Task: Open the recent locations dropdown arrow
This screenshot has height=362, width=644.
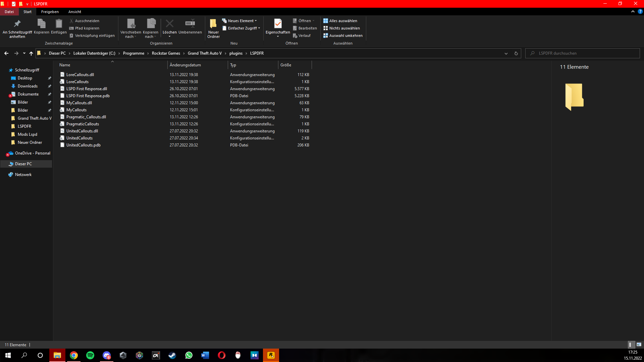Action: click(24, 53)
